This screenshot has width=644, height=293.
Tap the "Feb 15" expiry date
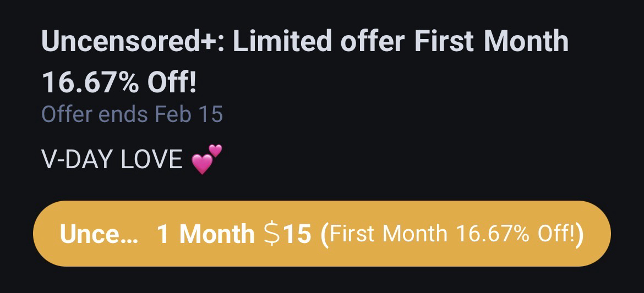coord(188,114)
